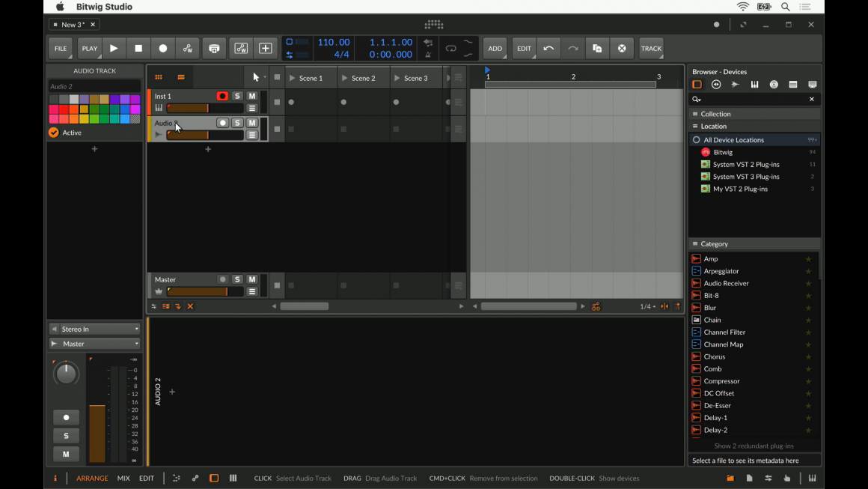Viewport: 868px width, 489px height.
Task: Click the Compressor device icon in the list
Action: (697, 381)
